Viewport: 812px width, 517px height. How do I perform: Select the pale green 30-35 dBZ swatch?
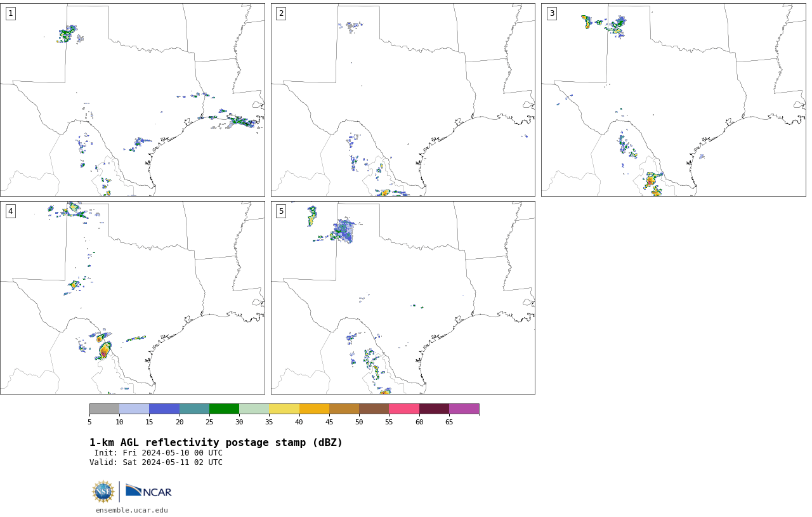pos(254,409)
